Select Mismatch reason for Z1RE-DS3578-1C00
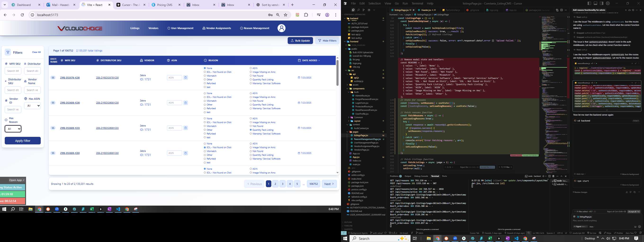 205,76
